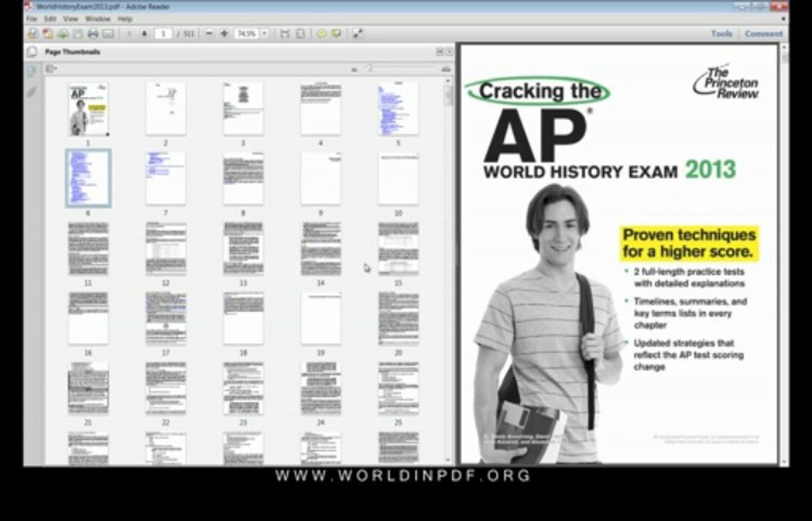The width and height of the screenshot is (812, 521).
Task: Select page 4 thumbnail
Action: click(320, 109)
